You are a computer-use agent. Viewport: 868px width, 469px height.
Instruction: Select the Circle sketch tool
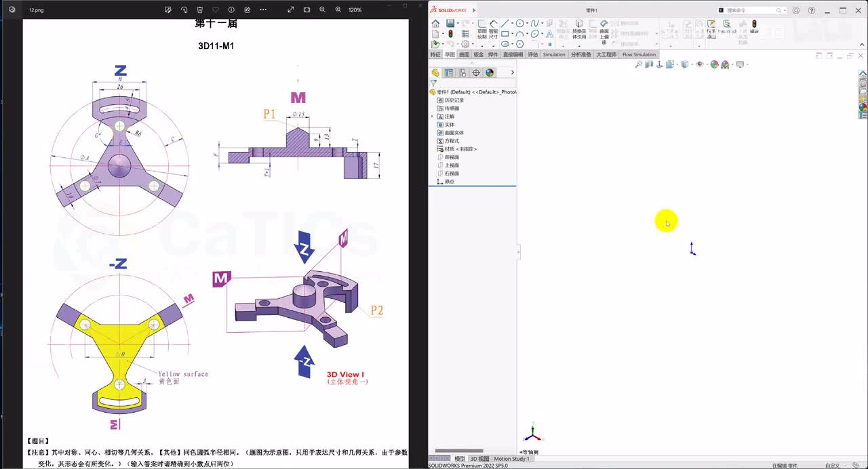[519, 24]
